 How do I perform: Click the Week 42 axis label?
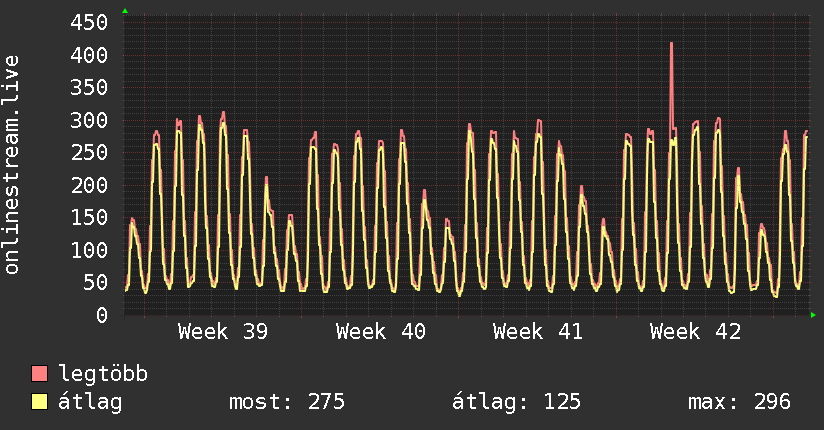tap(695, 332)
